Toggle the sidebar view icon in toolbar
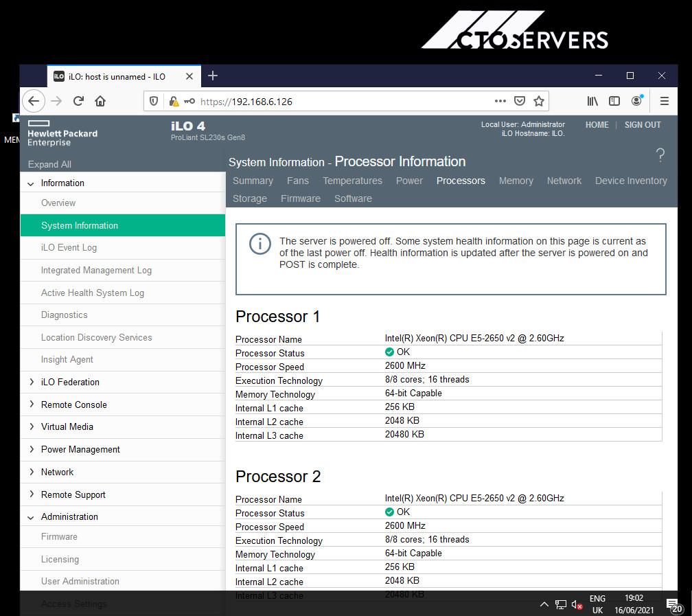The image size is (692, 616). pyautogui.click(x=614, y=101)
